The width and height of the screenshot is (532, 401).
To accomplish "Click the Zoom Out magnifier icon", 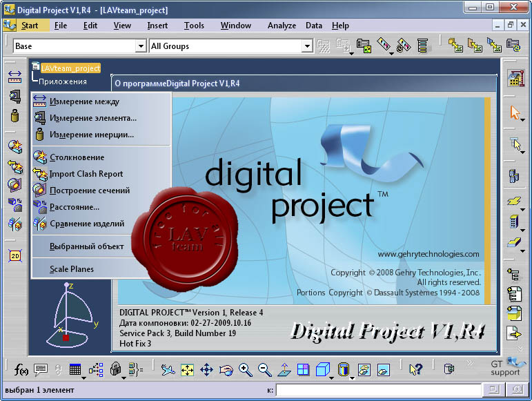I will click(x=265, y=370).
